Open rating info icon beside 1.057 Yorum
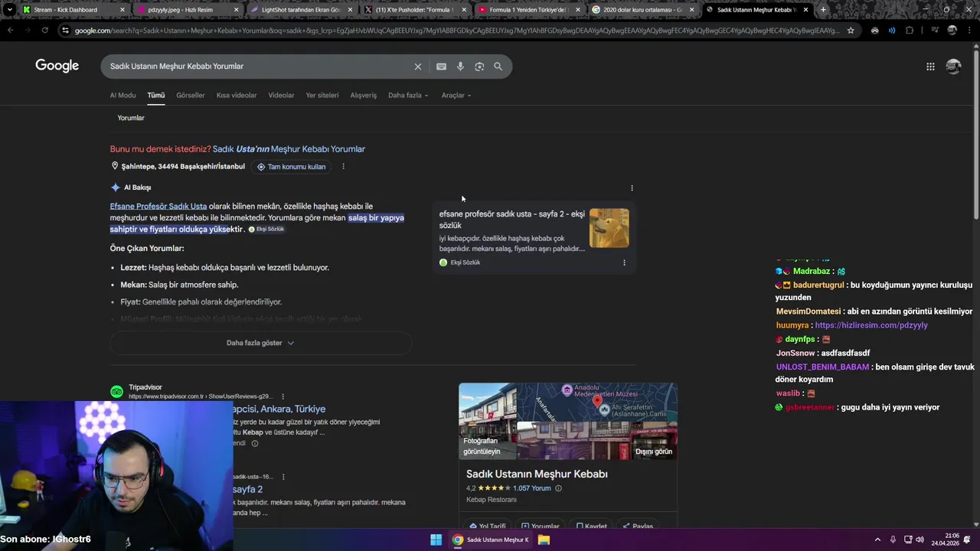 558,488
